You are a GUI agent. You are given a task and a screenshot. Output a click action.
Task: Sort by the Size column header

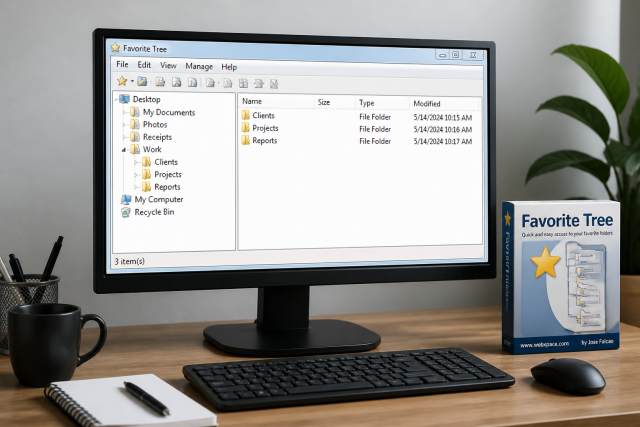point(324,102)
